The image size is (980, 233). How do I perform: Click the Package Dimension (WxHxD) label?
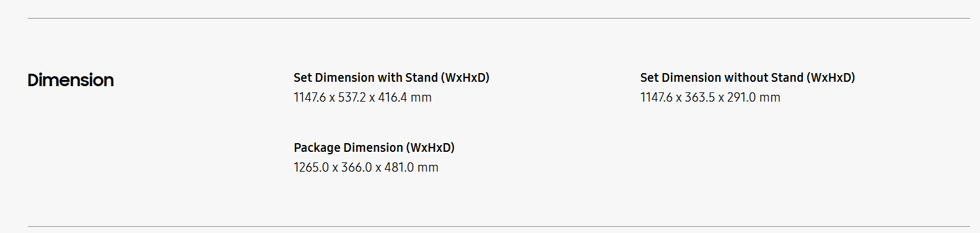click(374, 147)
